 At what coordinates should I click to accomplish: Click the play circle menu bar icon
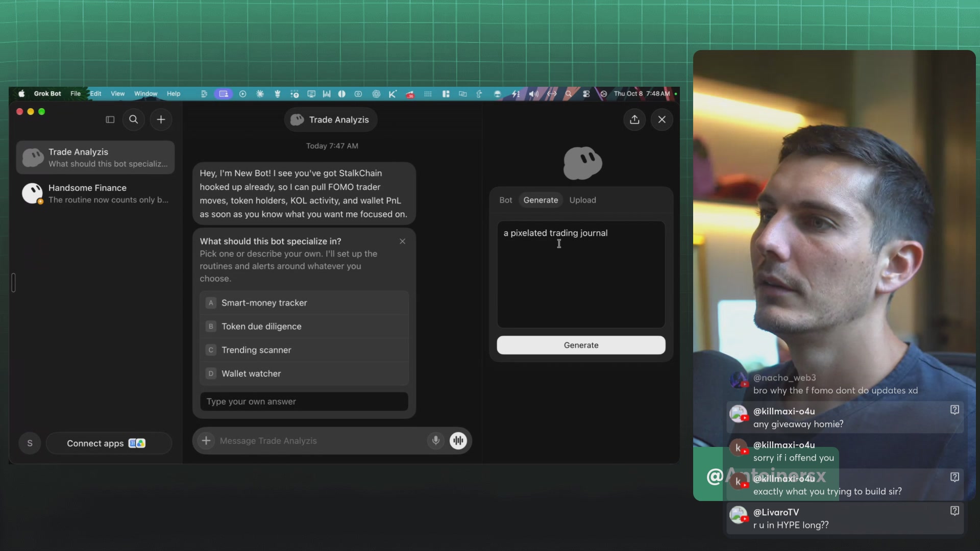pos(242,94)
